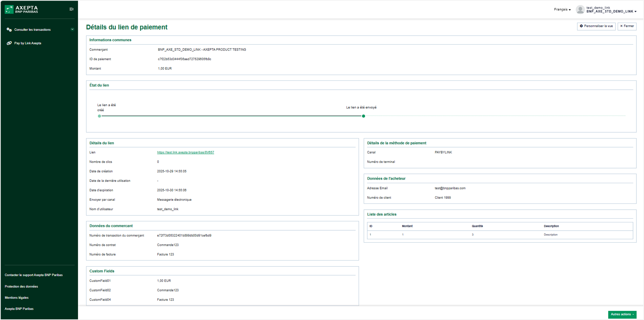The width and height of the screenshot is (644, 320).
Task: Open the Français language dropdown
Action: pos(562,10)
